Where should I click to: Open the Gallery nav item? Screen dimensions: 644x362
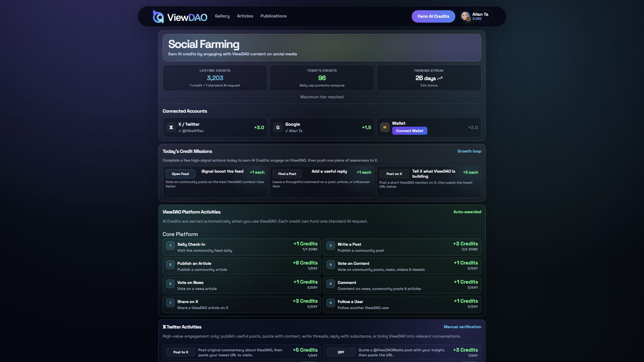pos(222,16)
